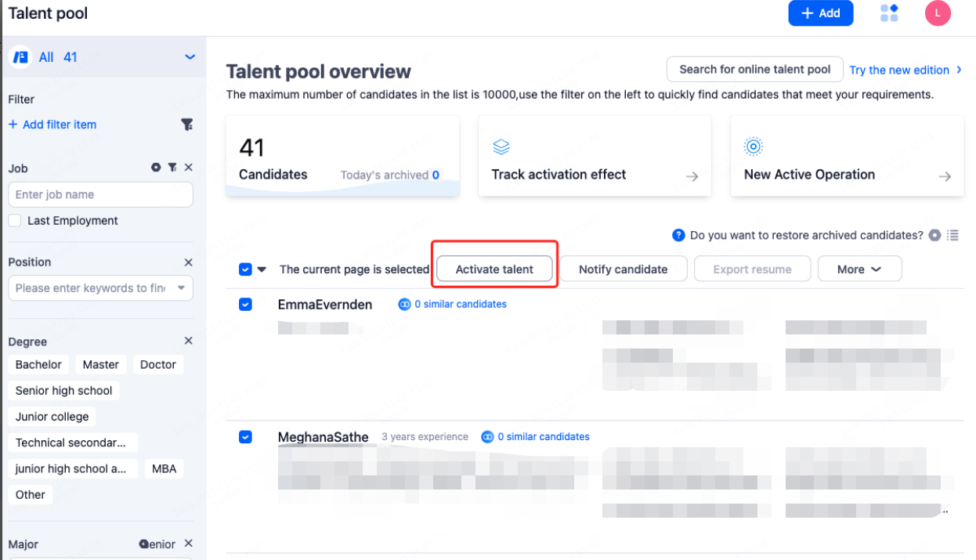Image resolution: width=976 pixels, height=560 pixels.
Task: Click the hexagon settings icon near restore prompt
Action: tap(934, 235)
